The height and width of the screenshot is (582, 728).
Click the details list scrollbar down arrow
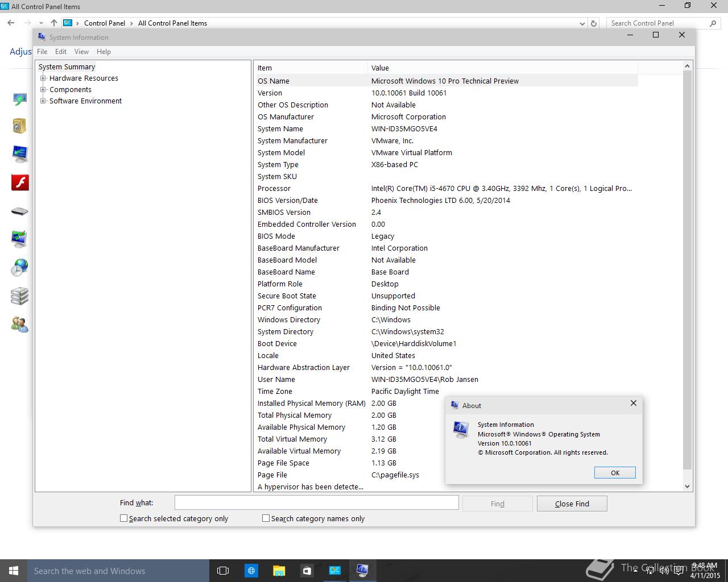pos(687,487)
